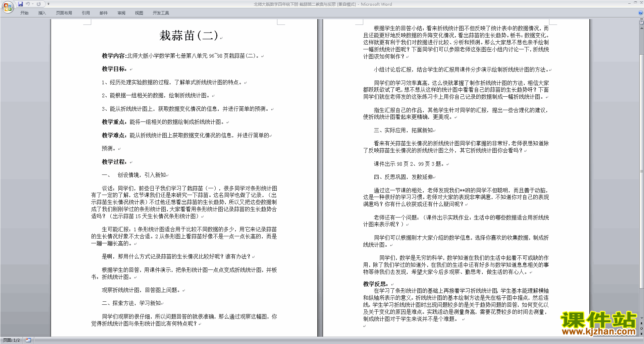Click objective 3、能从折线统计图上
Image resolution: width=644 pixels, height=344 pixels.
coord(185,109)
